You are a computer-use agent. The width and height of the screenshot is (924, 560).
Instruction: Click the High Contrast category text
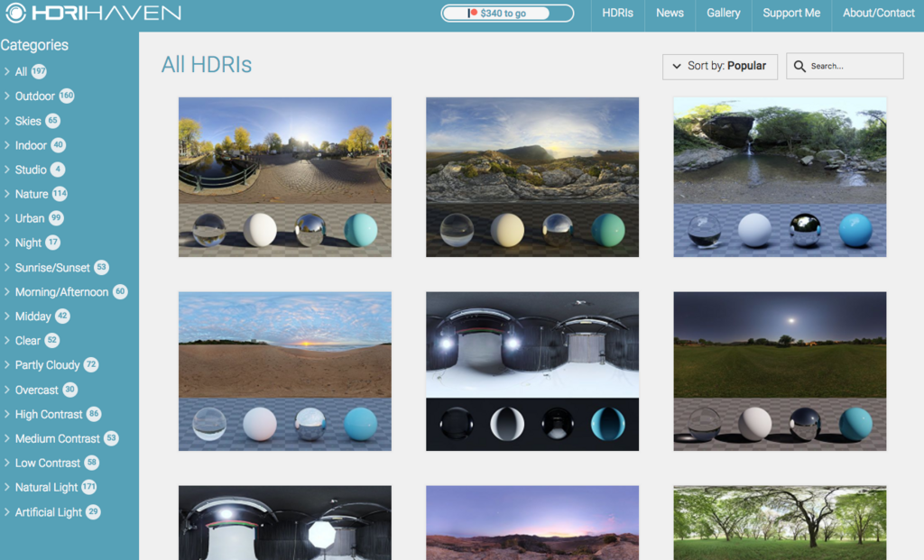pos(49,415)
